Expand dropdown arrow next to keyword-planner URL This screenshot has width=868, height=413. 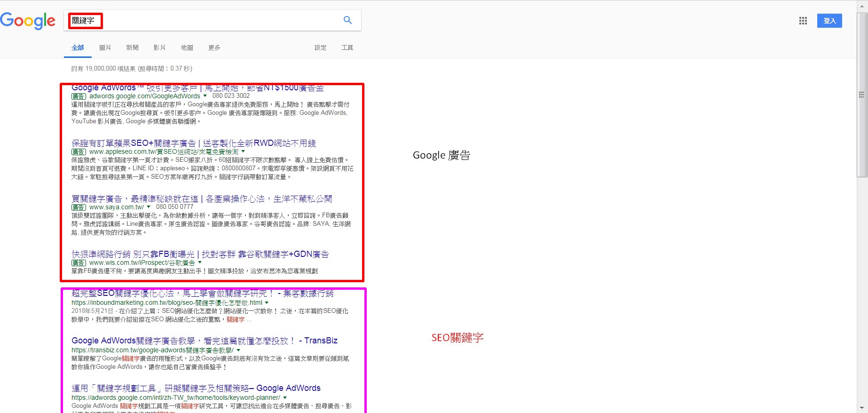pos(285,398)
